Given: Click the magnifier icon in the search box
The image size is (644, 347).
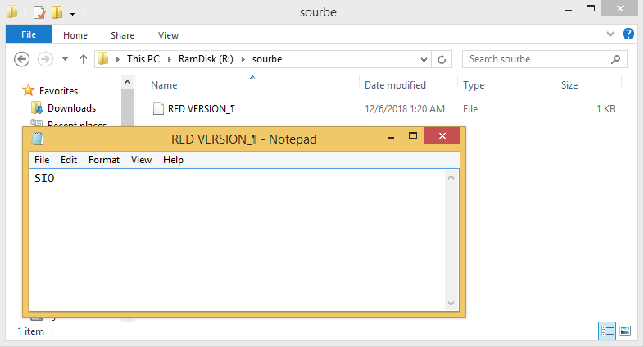Looking at the screenshot, I should (x=616, y=59).
